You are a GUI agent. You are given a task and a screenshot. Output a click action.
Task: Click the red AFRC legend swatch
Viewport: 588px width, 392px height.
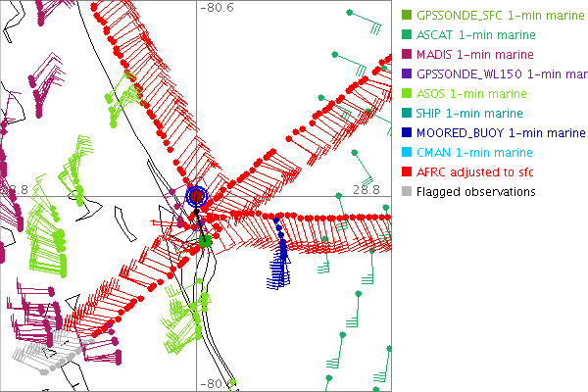click(407, 171)
